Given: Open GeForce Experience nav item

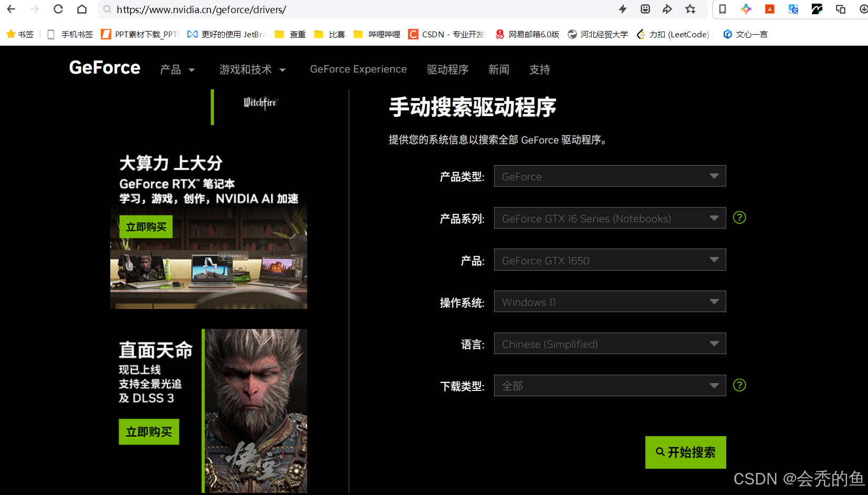Looking at the screenshot, I should click(358, 69).
